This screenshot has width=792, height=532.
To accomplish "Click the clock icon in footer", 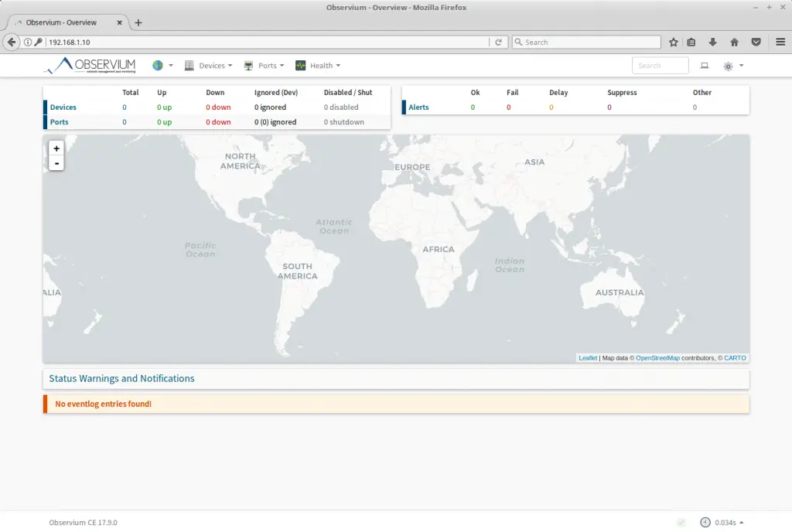I will point(705,523).
